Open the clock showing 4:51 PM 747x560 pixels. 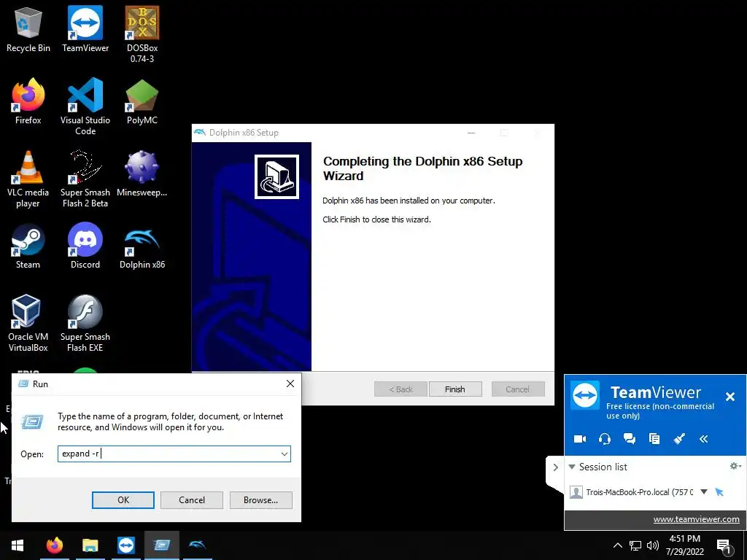(x=684, y=545)
